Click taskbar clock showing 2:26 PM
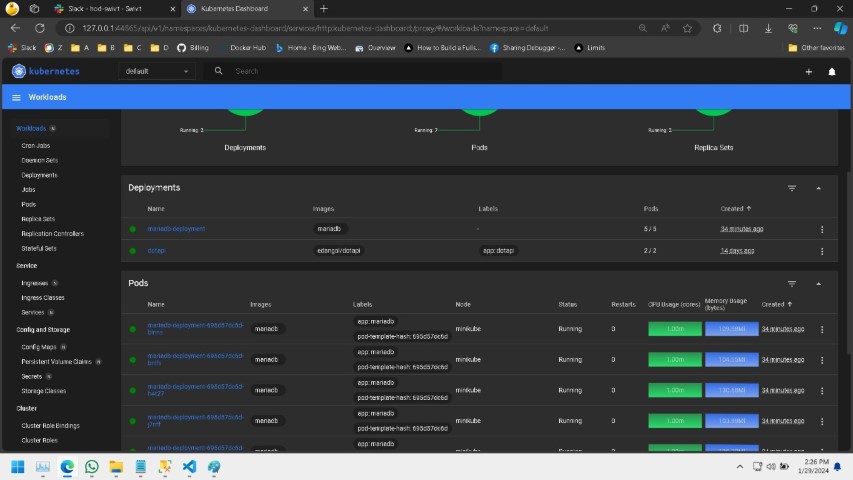 click(x=813, y=466)
